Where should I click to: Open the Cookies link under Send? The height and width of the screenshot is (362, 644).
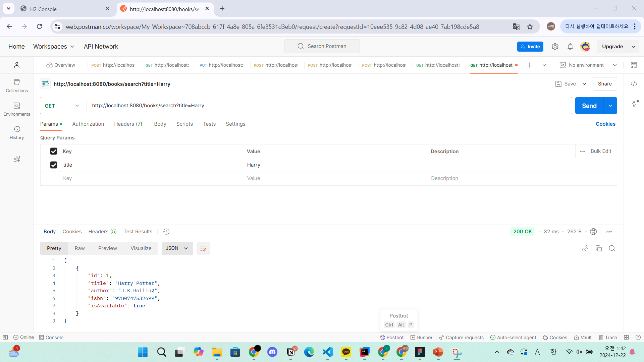[605, 124]
